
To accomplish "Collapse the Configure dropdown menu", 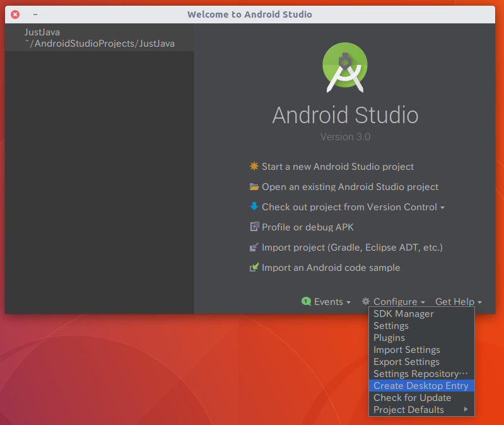I will (399, 302).
